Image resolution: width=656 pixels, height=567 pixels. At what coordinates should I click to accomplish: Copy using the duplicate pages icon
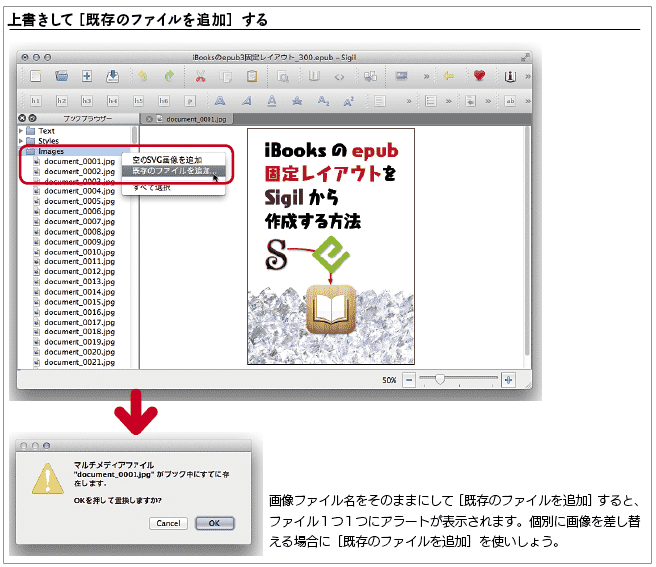tap(226, 77)
